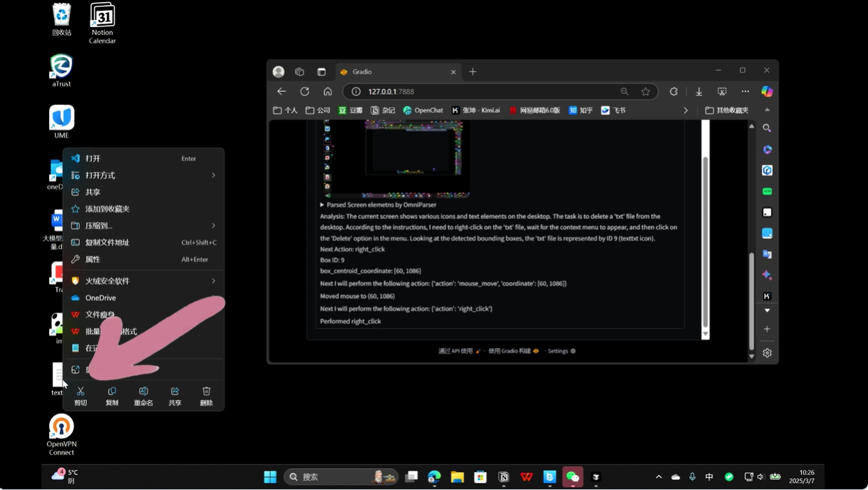Select 打开 (Open) in the context menu
Image resolution: width=868 pixels, height=490 pixels.
pyautogui.click(x=143, y=158)
